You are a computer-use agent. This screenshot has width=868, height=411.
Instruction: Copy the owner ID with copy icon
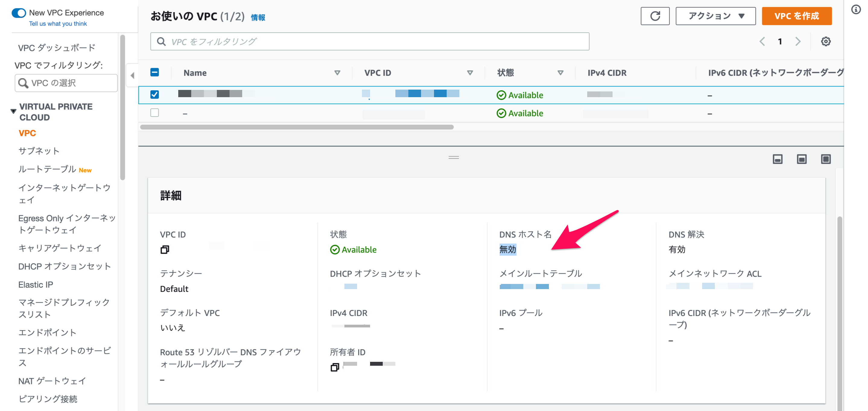[334, 367]
